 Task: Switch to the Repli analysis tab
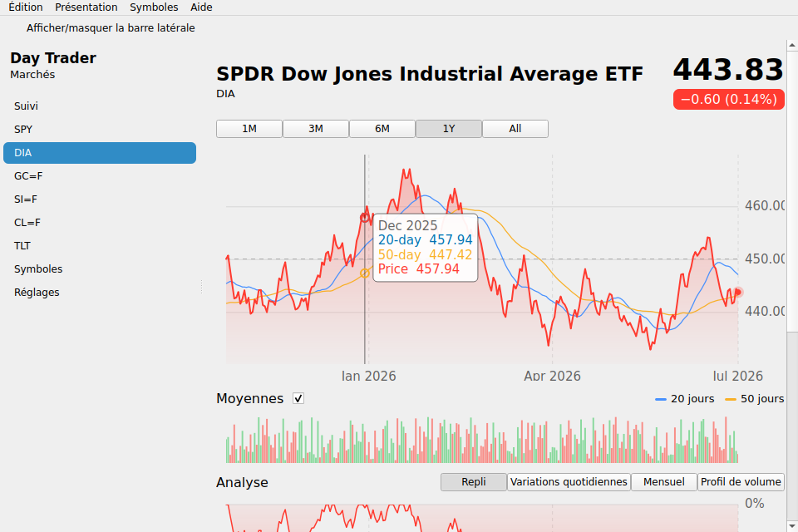(x=474, y=482)
